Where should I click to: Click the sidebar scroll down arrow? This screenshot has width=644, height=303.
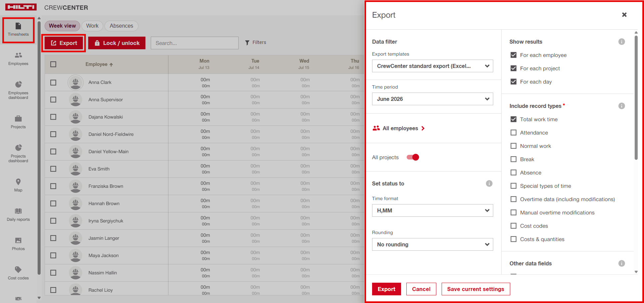point(39,298)
